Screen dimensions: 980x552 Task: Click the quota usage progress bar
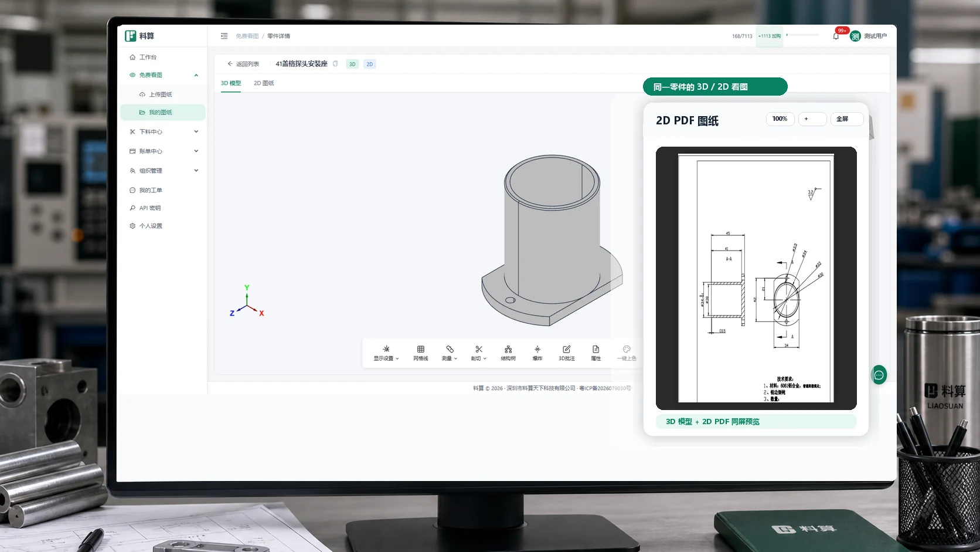coord(802,35)
